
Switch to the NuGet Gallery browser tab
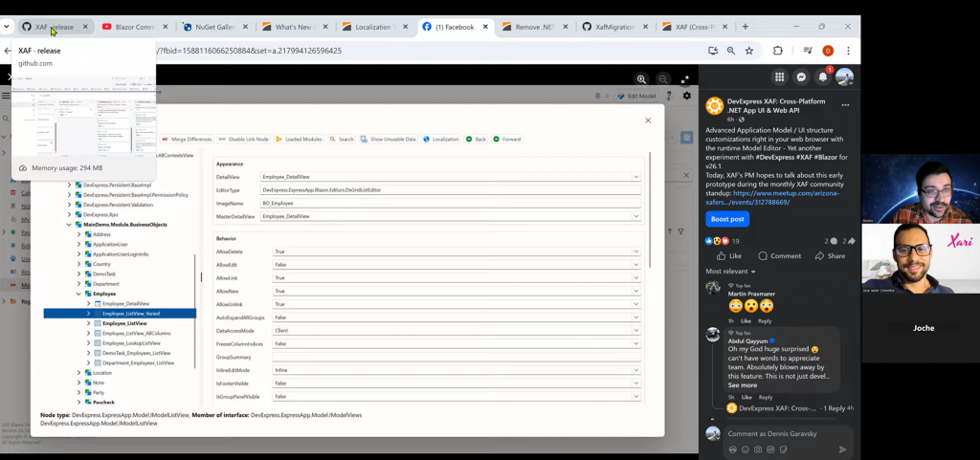point(211,27)
